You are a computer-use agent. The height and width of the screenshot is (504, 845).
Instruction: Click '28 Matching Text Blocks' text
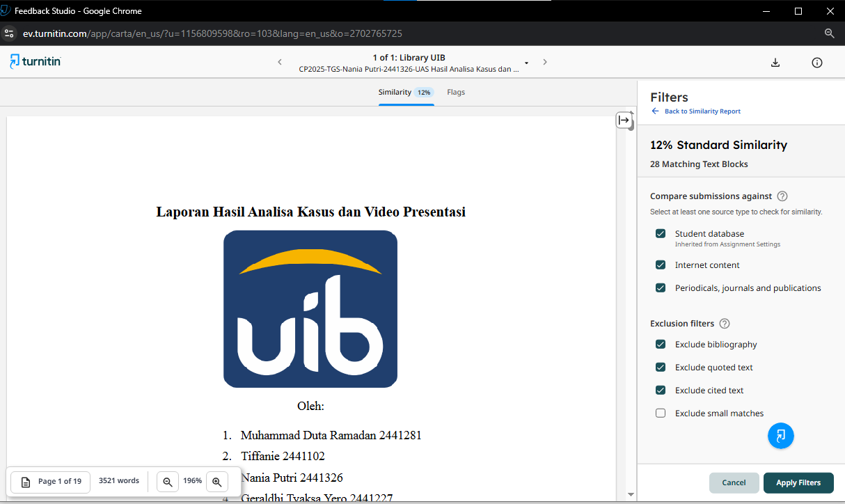coord(699,164)
